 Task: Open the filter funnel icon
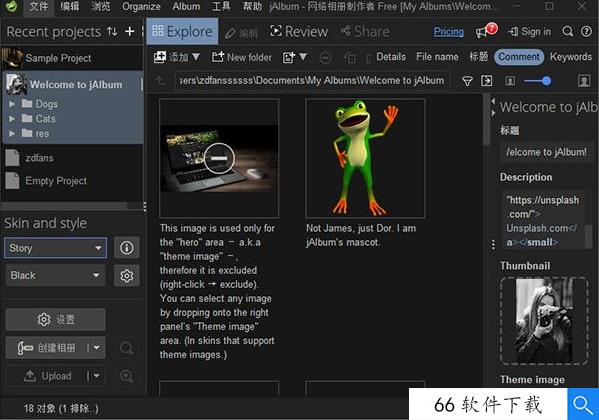coord(467,81)
